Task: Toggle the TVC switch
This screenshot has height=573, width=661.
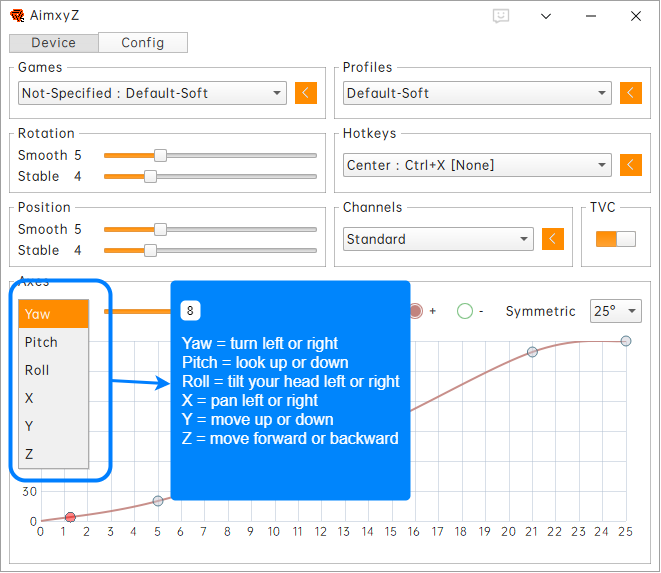Action: pyautogui.click(x=615, y=239)
